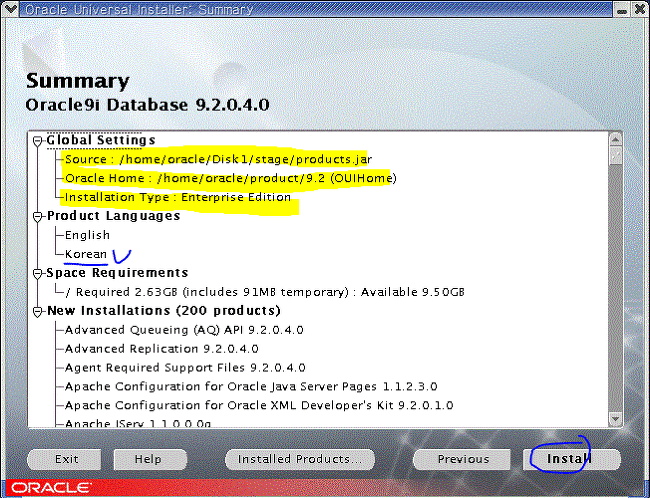Select the English language row
The height and width of the screenshot is (498, 650).
point(87,235)
